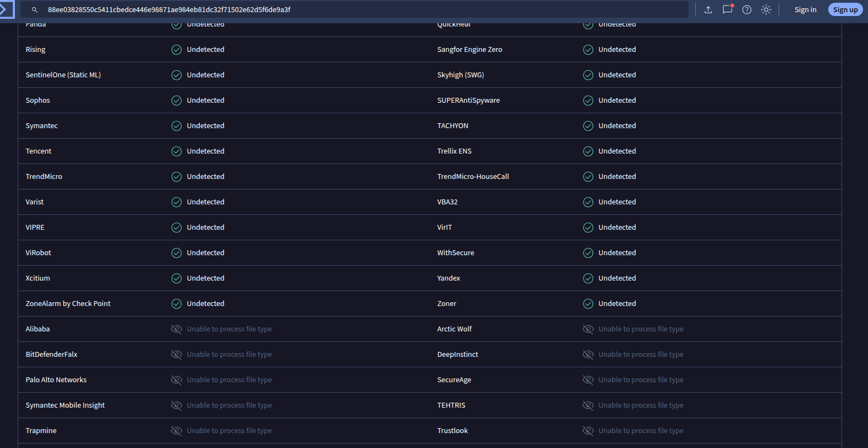This screenshot has height=448, width=868.
Task: Click 'Unable to process file type' for TEHTRIS
Action: coord(641,405)
